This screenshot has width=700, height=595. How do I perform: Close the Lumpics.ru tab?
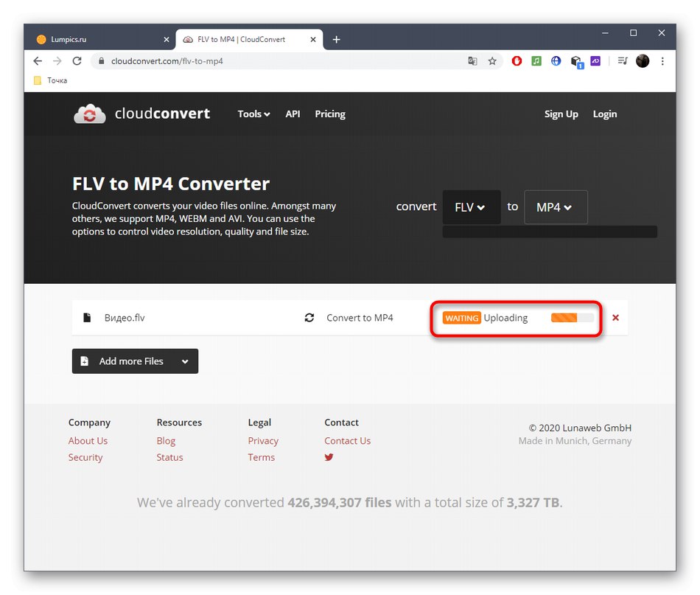click(x=166, y=40)
